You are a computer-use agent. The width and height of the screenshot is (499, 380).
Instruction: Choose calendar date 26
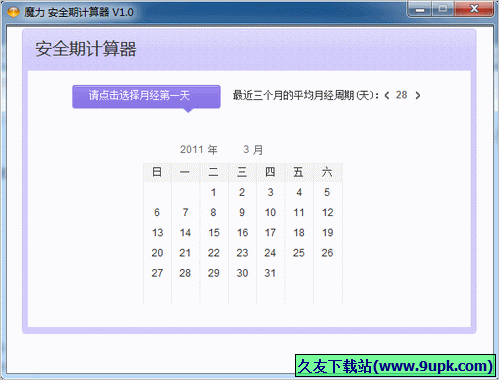pos(327,253)
